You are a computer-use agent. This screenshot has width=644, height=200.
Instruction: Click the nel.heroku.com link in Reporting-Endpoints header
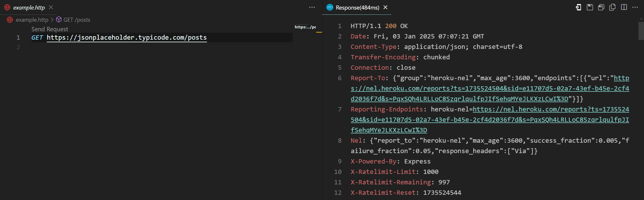490,120
